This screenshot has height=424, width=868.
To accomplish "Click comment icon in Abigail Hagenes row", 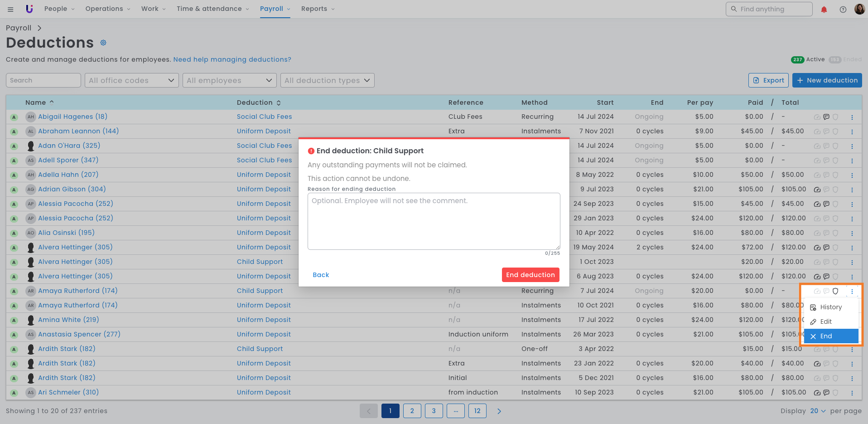I will (x=826, y=117).
